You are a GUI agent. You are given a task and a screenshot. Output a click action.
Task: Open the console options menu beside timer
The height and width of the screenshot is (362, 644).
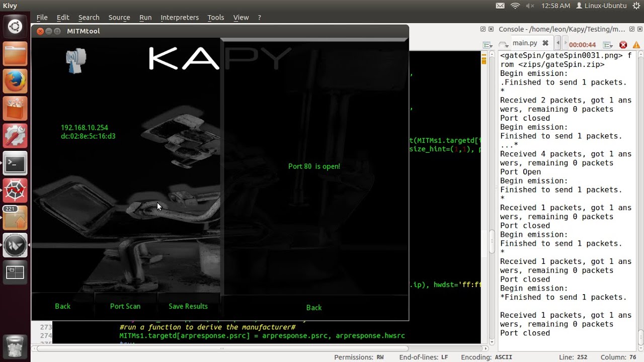tap(608, 45)
